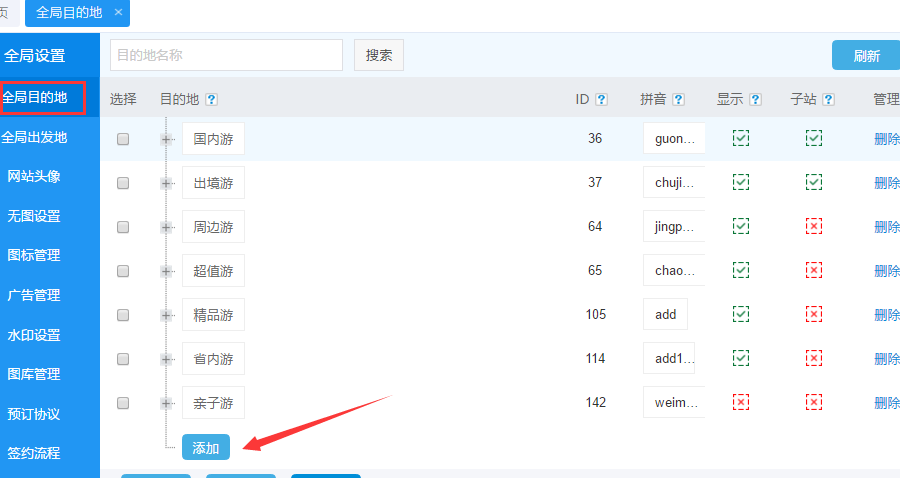Select checkbox for 国内游 row
900x478 pixels.
coord(123,139)
